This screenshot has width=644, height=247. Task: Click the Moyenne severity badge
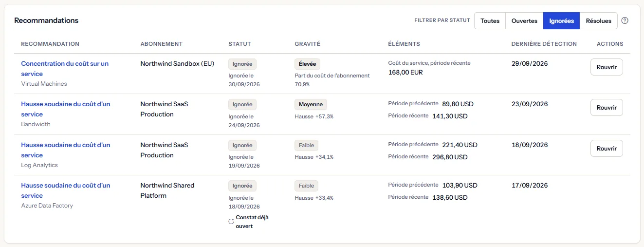click(311, 104)
